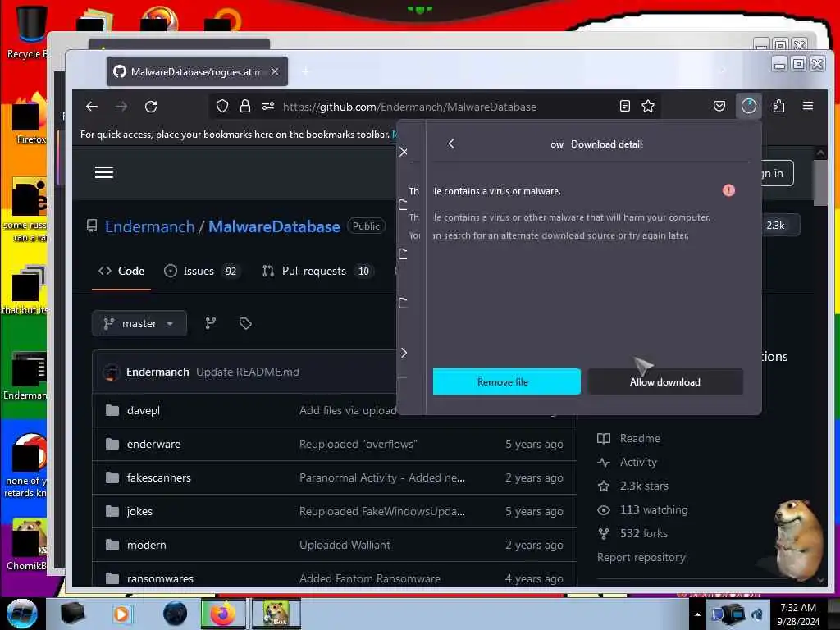Screen dimensions: 840x630
Task: Open the 2.3k stars link
Action: (x=644, y=486)
